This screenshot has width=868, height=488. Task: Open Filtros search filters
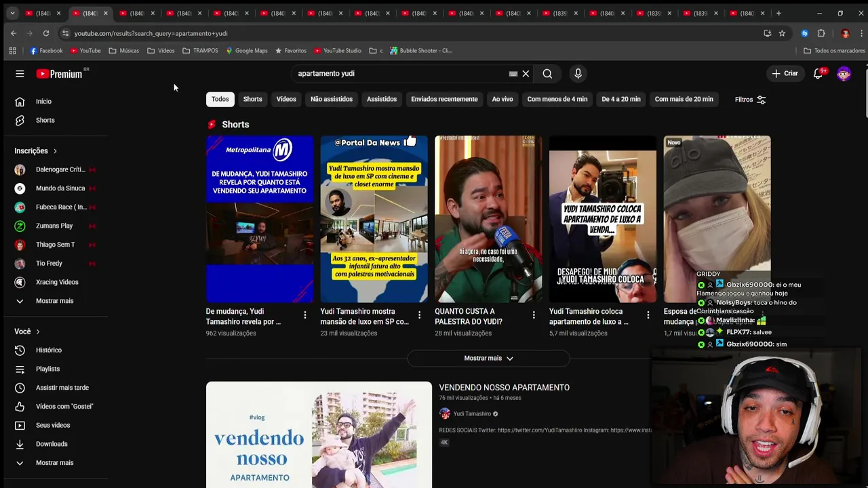coord(750,100)
